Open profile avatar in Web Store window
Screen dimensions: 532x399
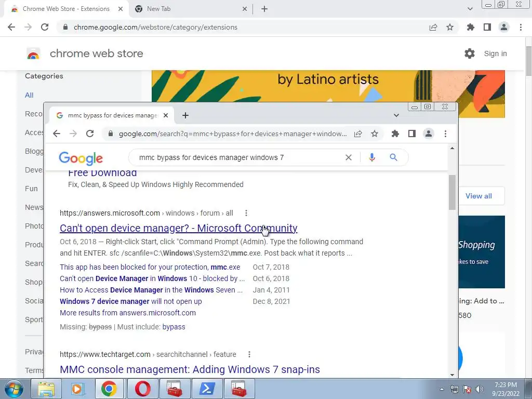tap(504, 27)
